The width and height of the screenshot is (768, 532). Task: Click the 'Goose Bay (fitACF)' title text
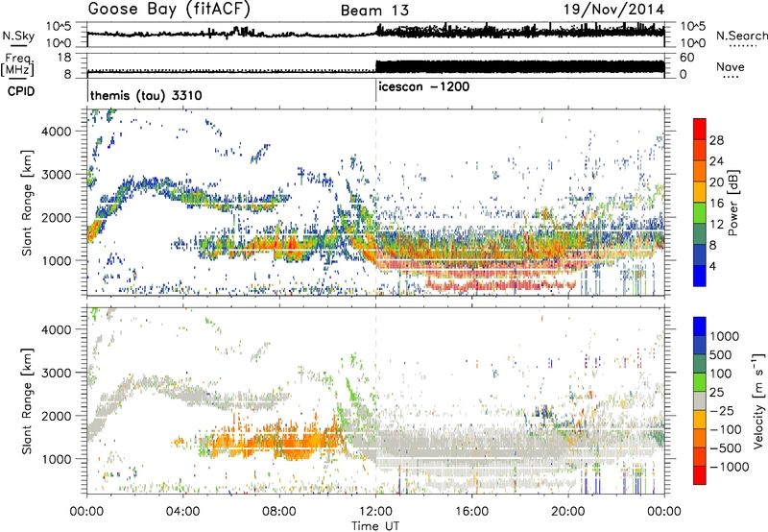[x=169, y=10]
